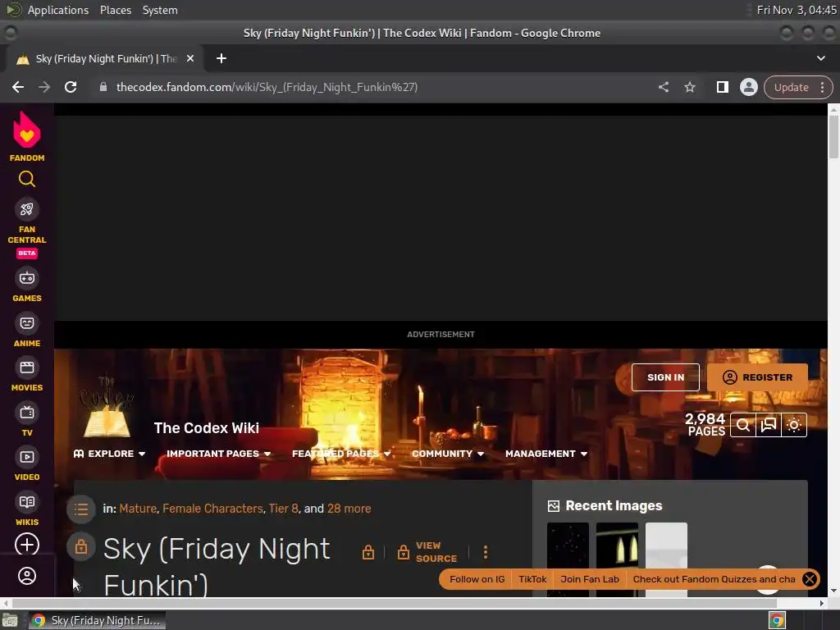
Task: Open the Female Characters category link
Action: (x=212, y=509)
